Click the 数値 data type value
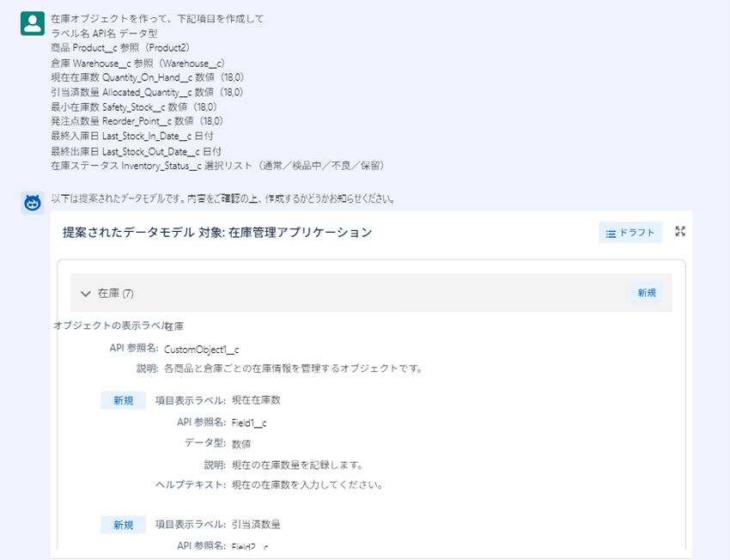 (x=241, y=444)
